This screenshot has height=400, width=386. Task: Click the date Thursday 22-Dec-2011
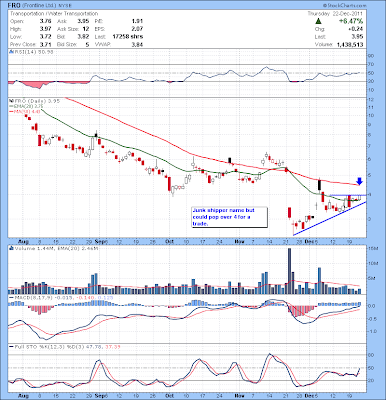click(x=335, y=14)
